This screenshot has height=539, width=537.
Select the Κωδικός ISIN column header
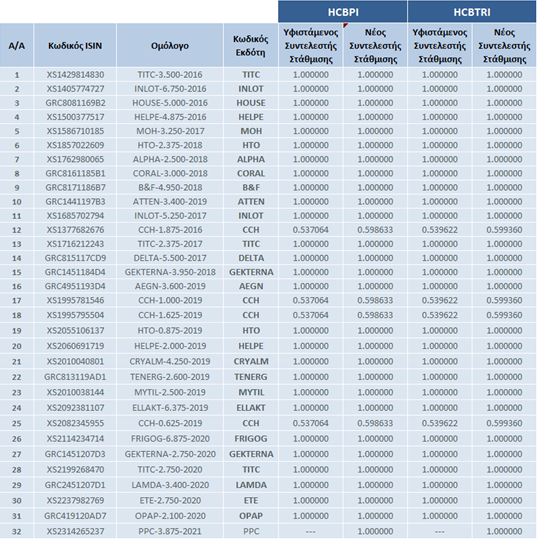[75, 45]
